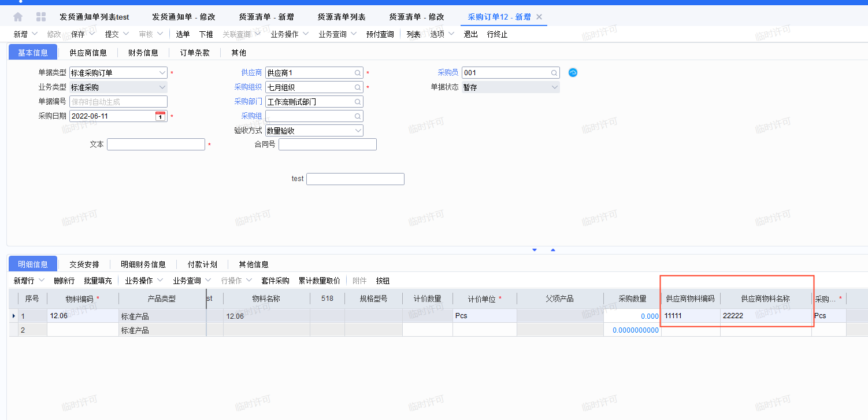Image resolution: width=868 pixels, height=420 pixels.
Task: Click 删除行 button
Action: pyautogui.click(x=64, y=281)
